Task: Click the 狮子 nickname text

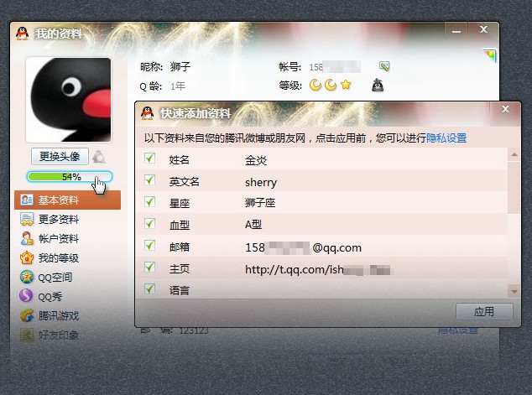Action: tap(180, 66)
